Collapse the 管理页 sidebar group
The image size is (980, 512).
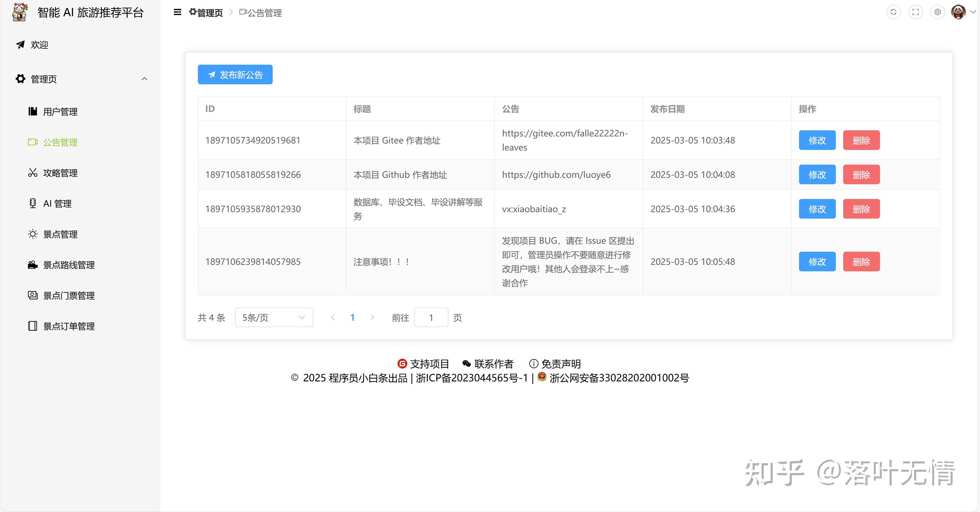tap(144, 79)
